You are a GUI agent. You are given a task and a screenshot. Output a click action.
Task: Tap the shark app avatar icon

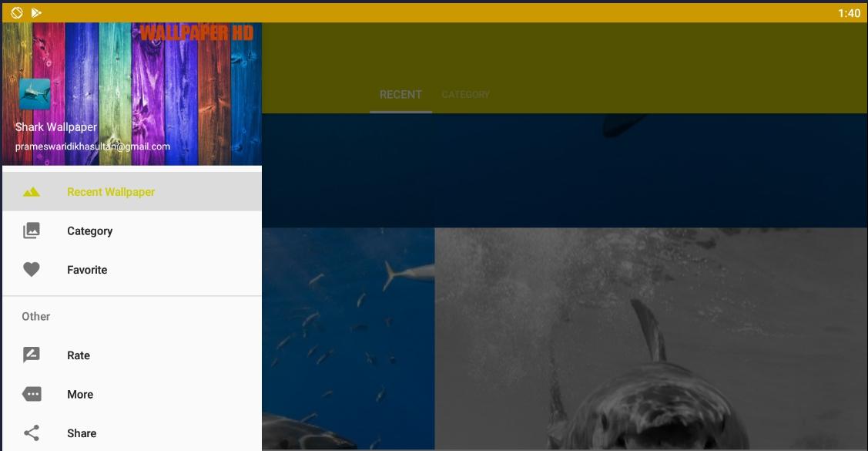point(35,93)
